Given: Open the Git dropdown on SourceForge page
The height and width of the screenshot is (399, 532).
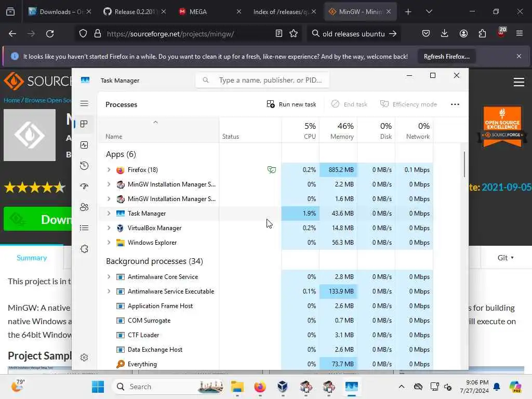Looking at the screenshot, I should pyautogui.click(x=506, y=258).
